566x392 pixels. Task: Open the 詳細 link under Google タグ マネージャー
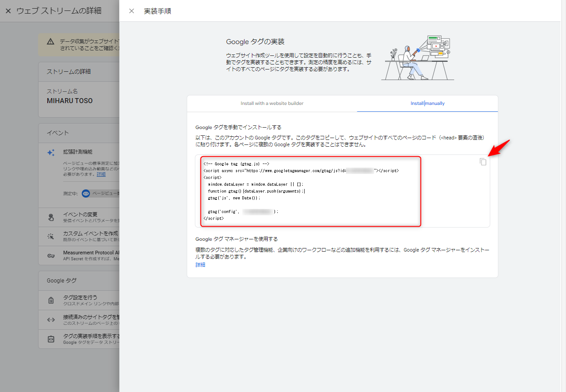pos(200,265)
